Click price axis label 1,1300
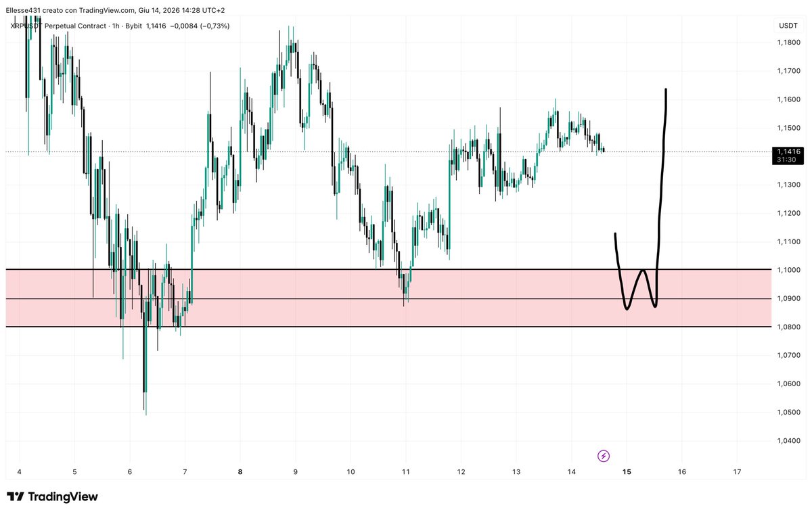Screen dimensions: 812x514 788,185
